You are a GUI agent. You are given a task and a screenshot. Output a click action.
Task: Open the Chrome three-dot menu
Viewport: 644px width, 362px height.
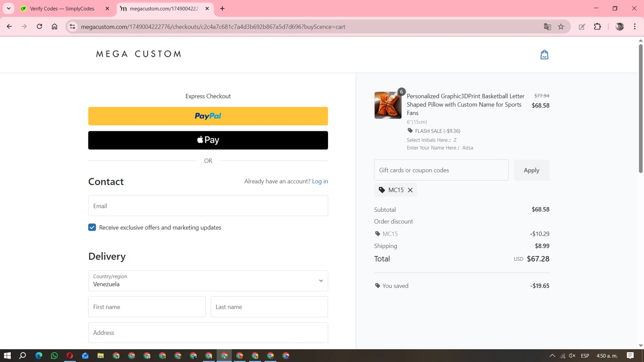[x=635, y=27]
